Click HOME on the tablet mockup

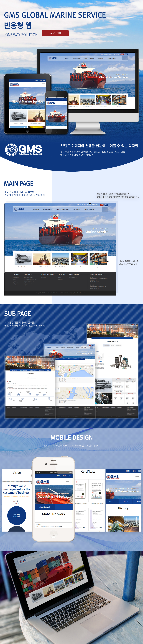click(36, 81)
